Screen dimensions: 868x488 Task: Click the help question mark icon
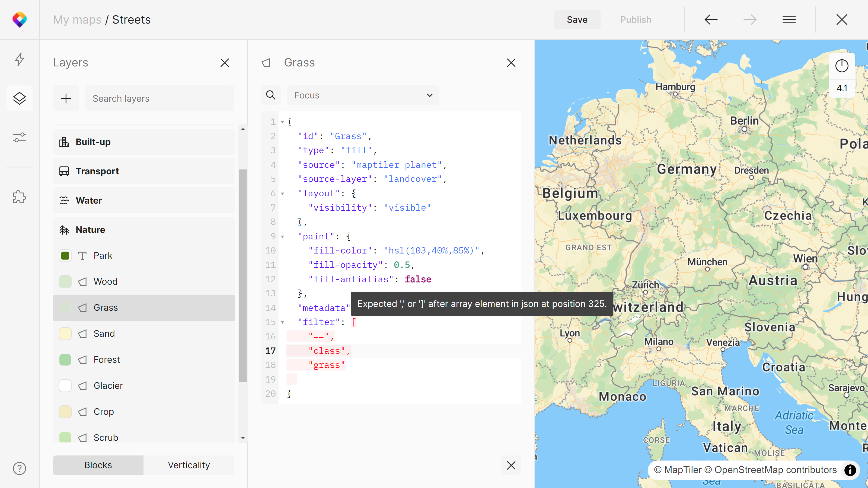(x=20, y=468)
